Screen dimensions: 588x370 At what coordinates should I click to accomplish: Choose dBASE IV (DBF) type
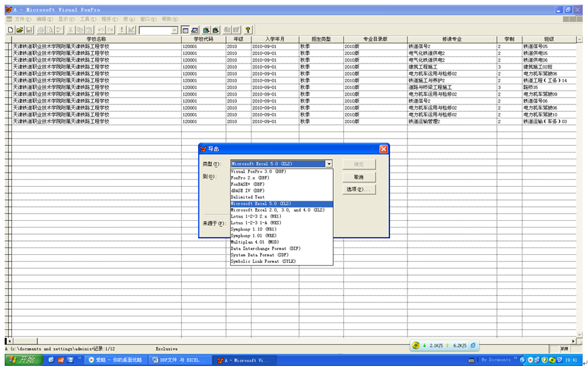[282, 191]
